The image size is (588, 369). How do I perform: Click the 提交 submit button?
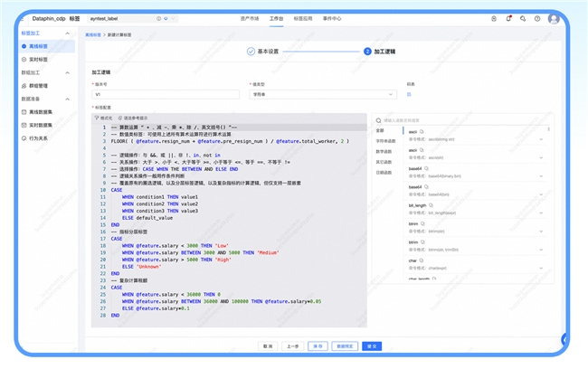[x=370, y=345]
